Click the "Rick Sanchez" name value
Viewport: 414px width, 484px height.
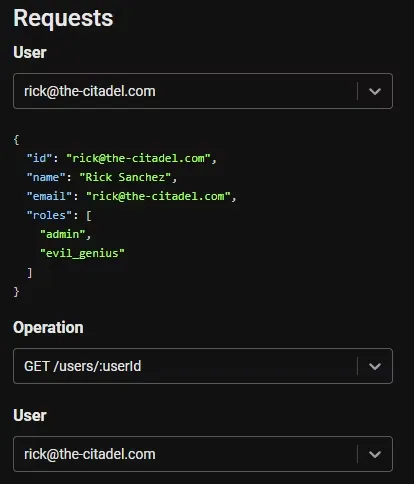(125, 177)
